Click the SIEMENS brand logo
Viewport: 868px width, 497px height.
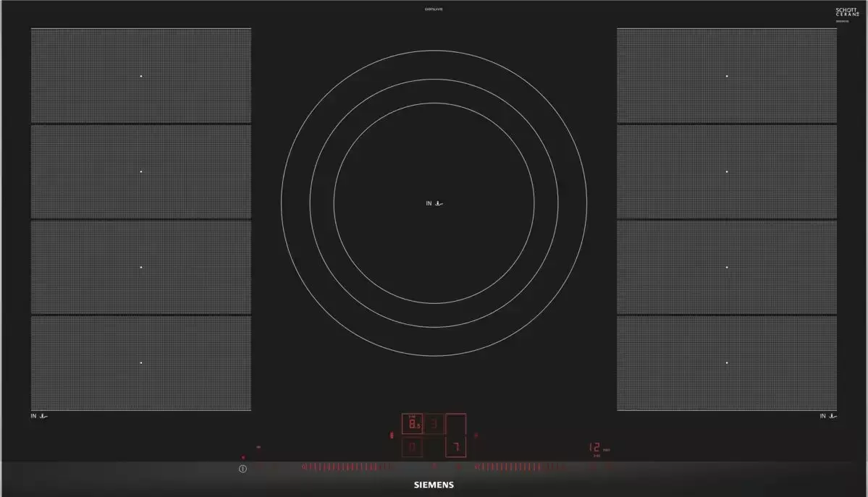click(434, 485)
